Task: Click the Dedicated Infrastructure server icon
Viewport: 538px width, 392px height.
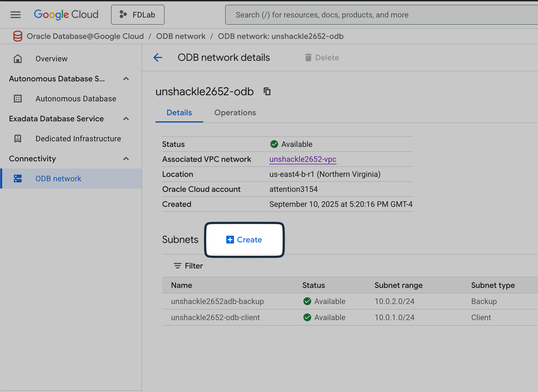Action: point(18,139)
